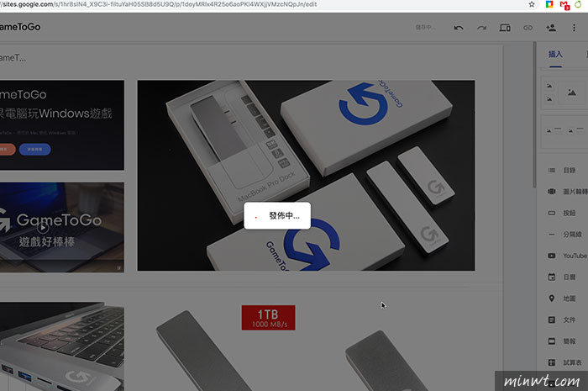Image resolution: width=588 pixels, height=391 pixels.
Task: Insert a 文件 document
Action: tap(562, 320)
